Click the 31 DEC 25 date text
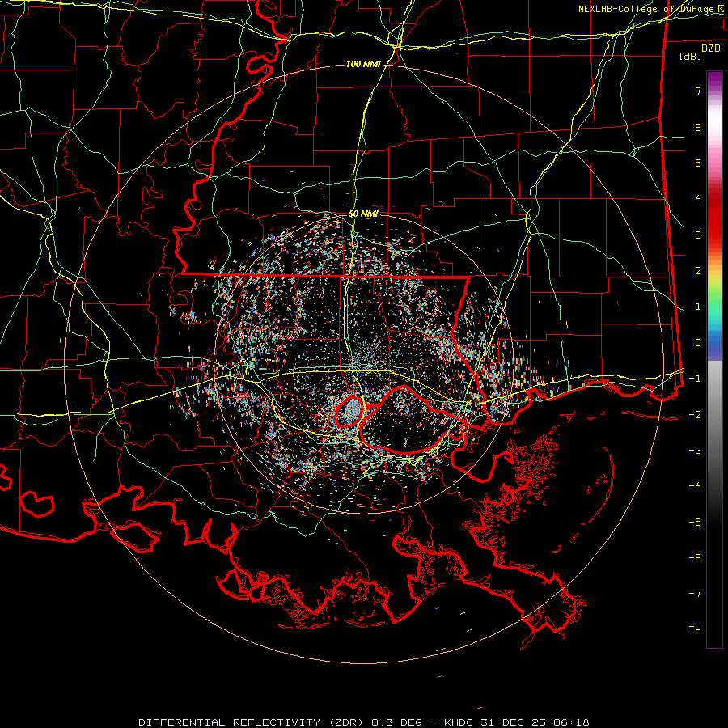 515,722
